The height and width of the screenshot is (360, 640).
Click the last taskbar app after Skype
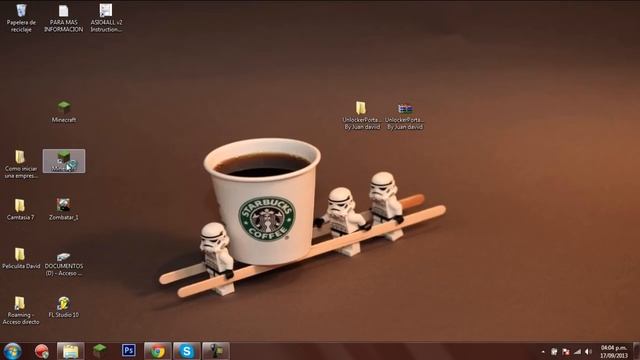pos(216,351)
